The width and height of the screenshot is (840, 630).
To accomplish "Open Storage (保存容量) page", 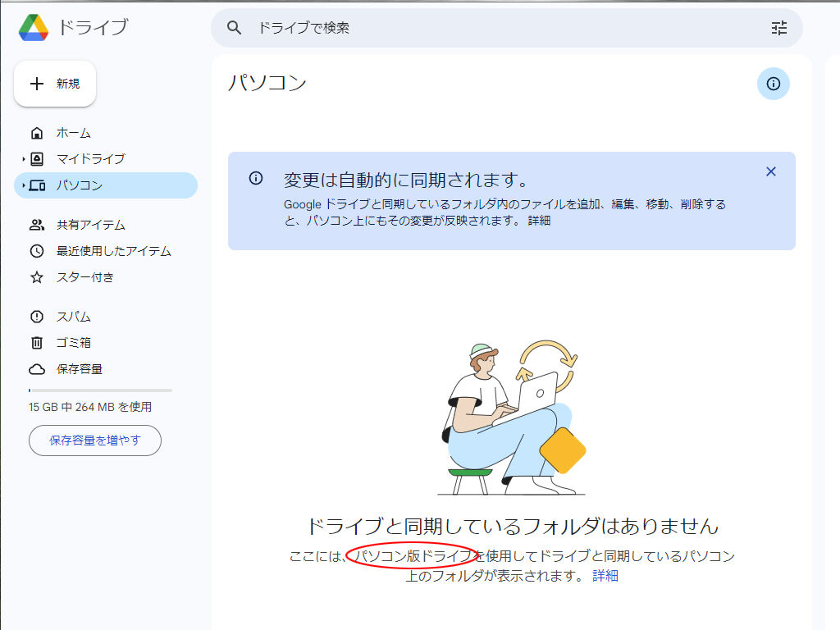I will point(79,369).
